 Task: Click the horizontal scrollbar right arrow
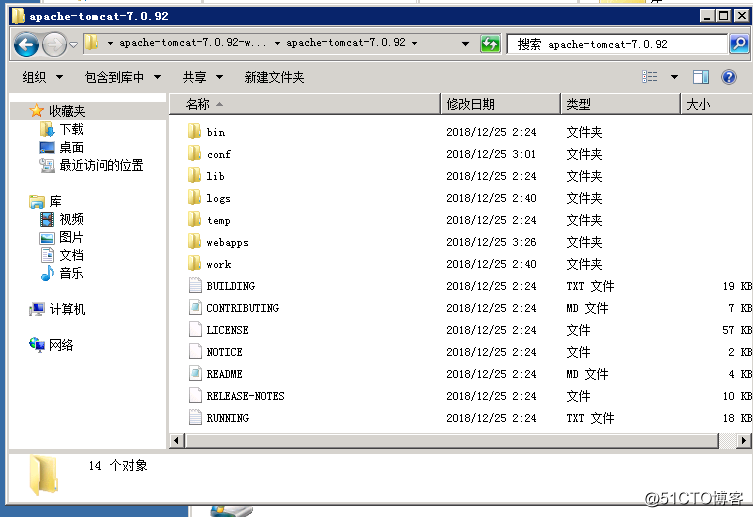tap(744, 440)
